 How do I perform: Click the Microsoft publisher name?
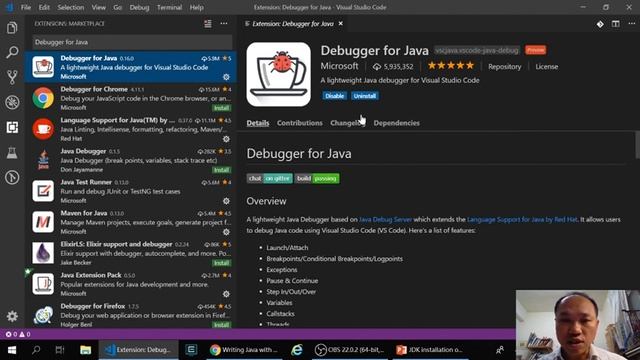(339, 66)
